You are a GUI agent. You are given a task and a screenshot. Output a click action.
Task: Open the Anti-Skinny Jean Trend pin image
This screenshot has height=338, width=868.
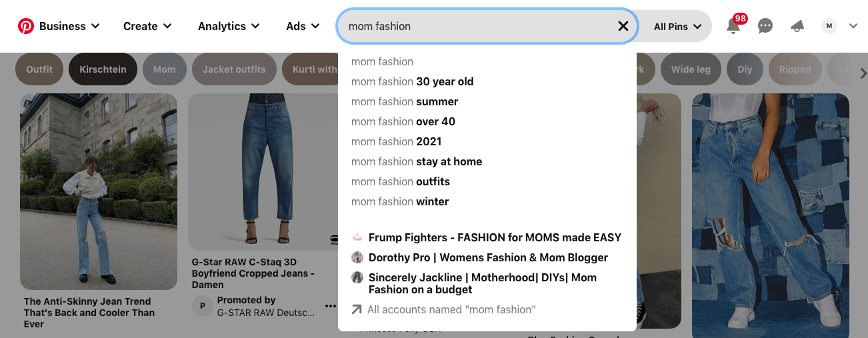[99, 191]
